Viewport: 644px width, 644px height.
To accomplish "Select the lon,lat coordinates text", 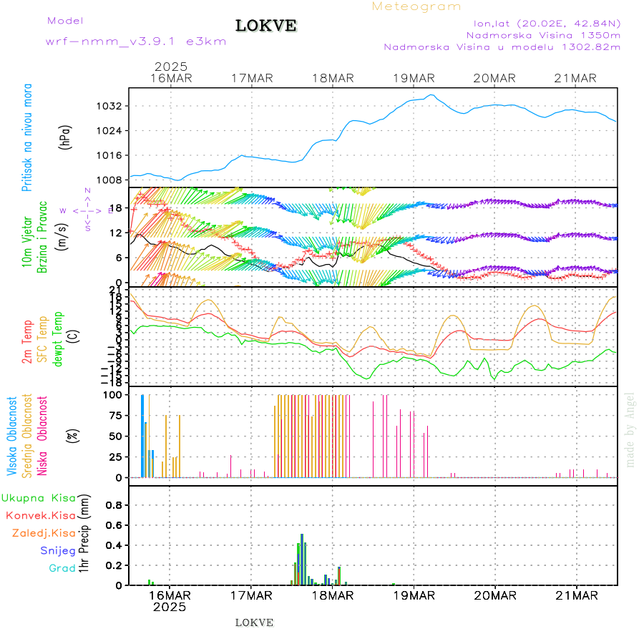I will click(542, 23).
